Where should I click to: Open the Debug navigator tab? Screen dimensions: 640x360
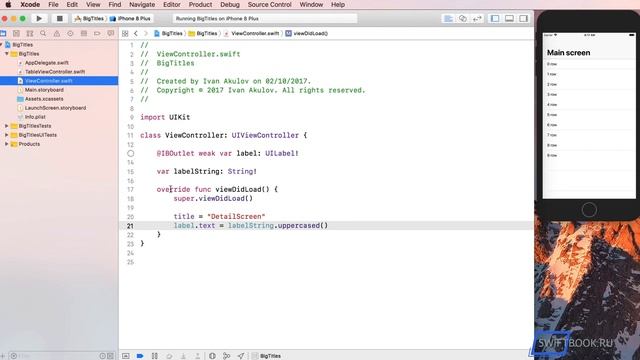pos(84,33)
